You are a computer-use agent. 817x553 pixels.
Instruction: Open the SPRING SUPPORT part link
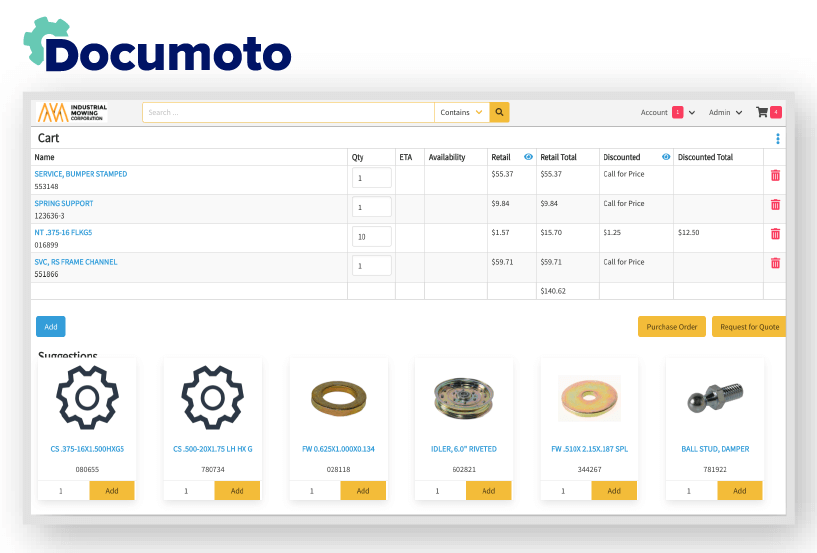pos(64,203)
